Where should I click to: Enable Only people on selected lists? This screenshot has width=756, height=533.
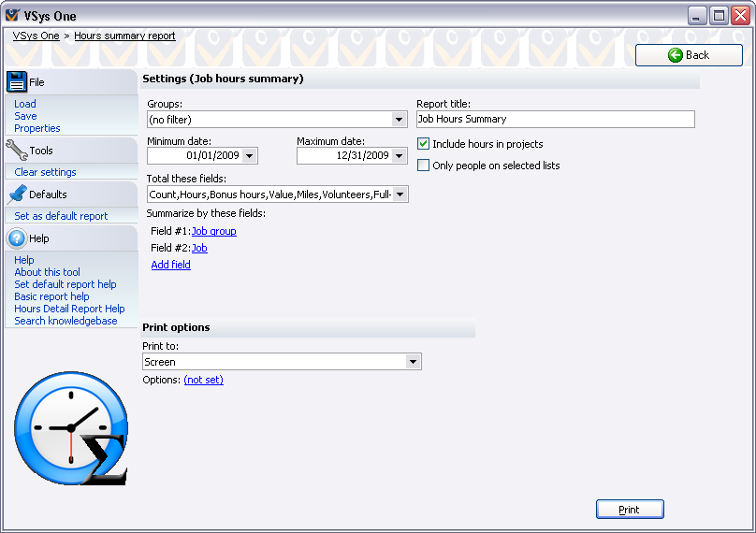click(x=423, y=166)
